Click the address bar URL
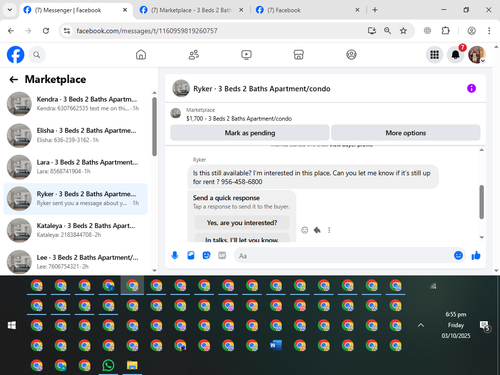This screenshot has height=375, width=500. [x=147, y=31]
